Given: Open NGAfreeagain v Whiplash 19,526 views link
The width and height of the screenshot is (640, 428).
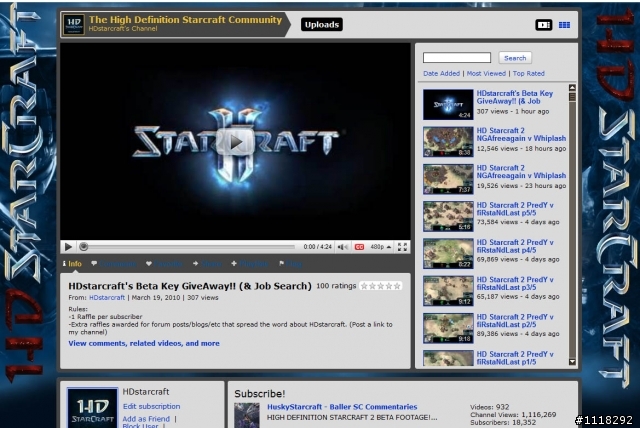Looking at the screenshot, I should click(521, 171).
